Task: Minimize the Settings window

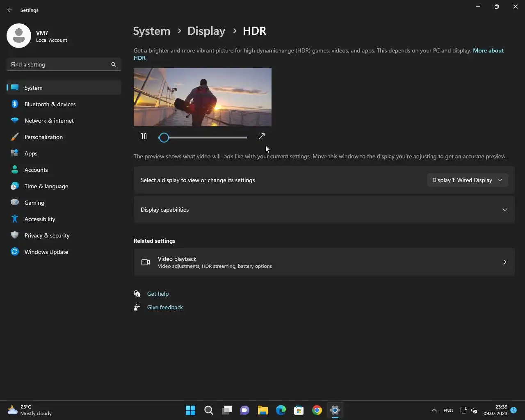Action: (x=478, y=7)
